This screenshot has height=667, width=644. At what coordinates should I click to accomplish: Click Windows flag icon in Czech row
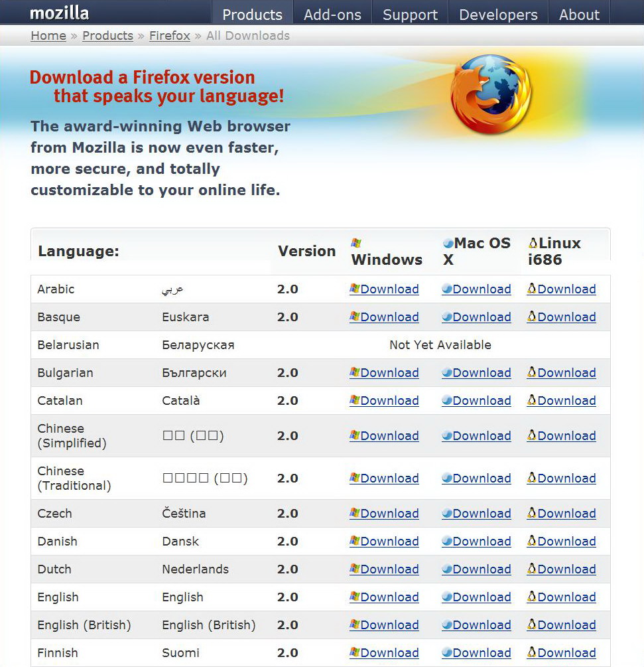(x=355, y=513)
